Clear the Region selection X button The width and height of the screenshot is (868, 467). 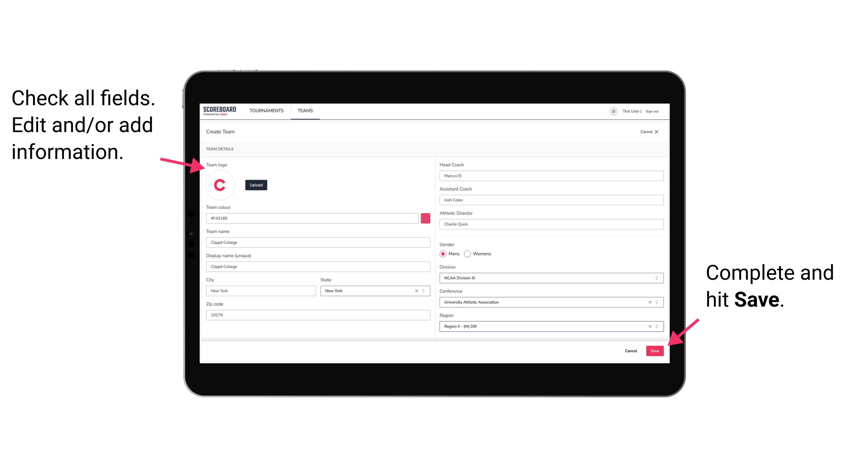(649, 326)
